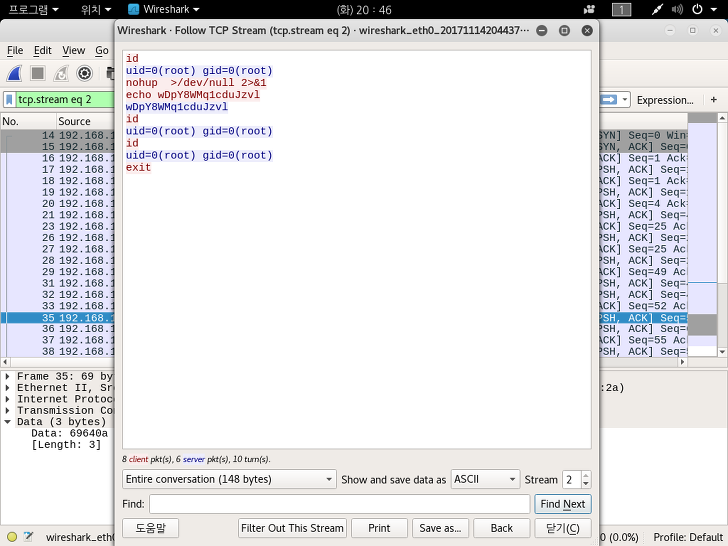728x546 pixels.
Task: Open the GNOME workspace indicator
Action: tap(622, 9)
